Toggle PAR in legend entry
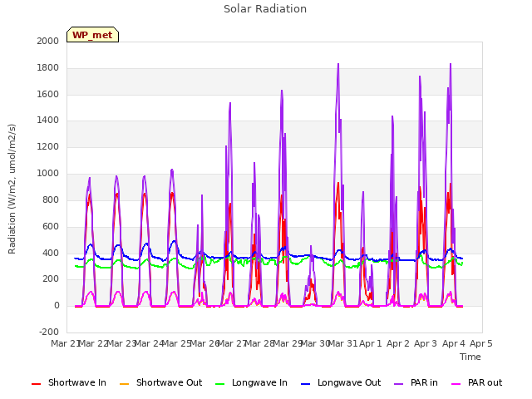Screen dimensions: 532x399 pyautogui.click(x=416, y=382)
